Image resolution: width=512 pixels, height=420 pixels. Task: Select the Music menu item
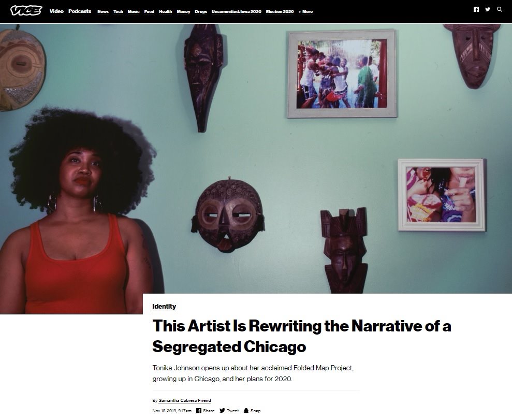[134, 11]
